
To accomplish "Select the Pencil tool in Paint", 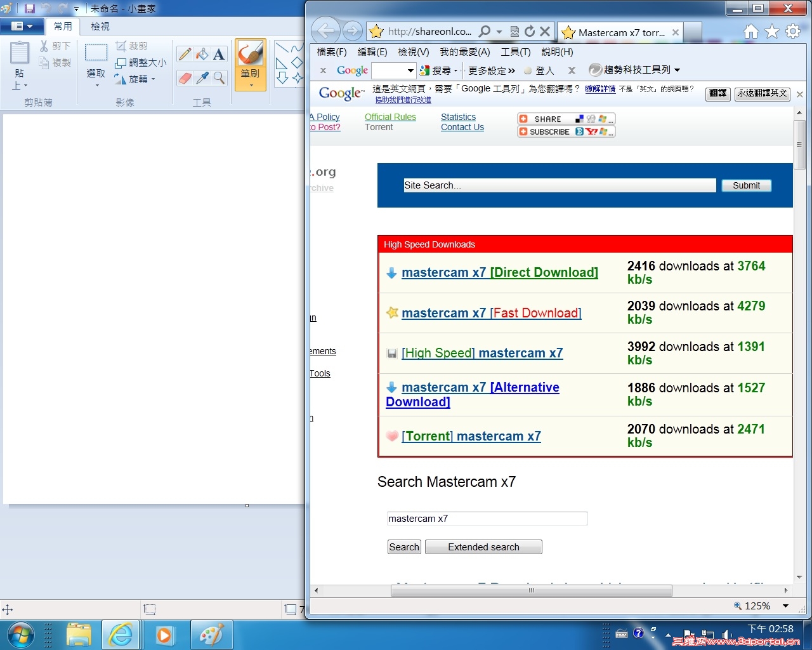I will click(x=185, y=55).
